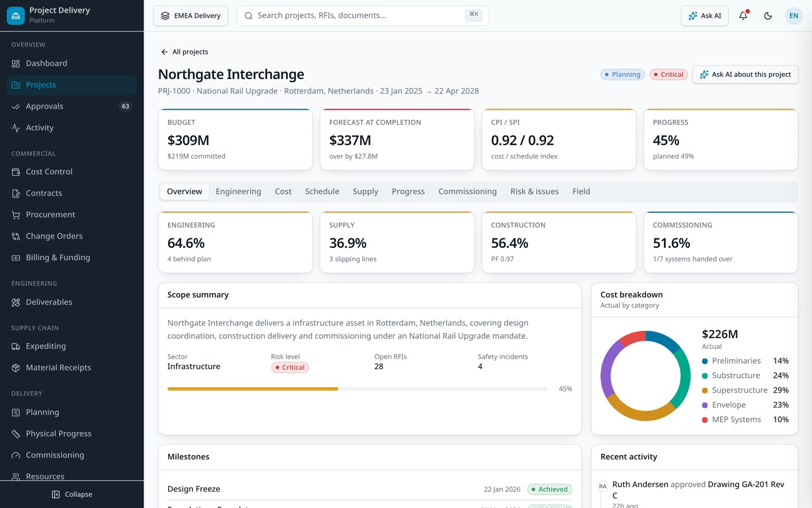Open the sidebar Commissioning page
This screenshot has width=812, height=508.
tap(72, 455)
